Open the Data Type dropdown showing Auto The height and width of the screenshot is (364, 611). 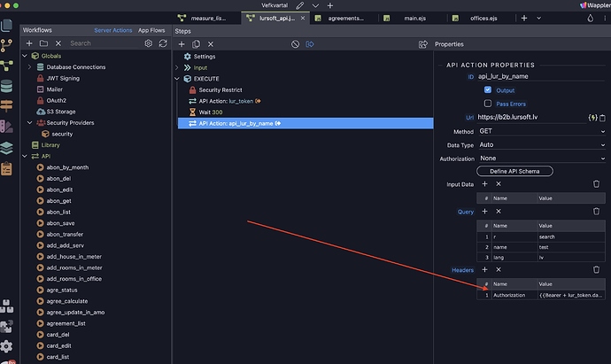tap(542, 144)
